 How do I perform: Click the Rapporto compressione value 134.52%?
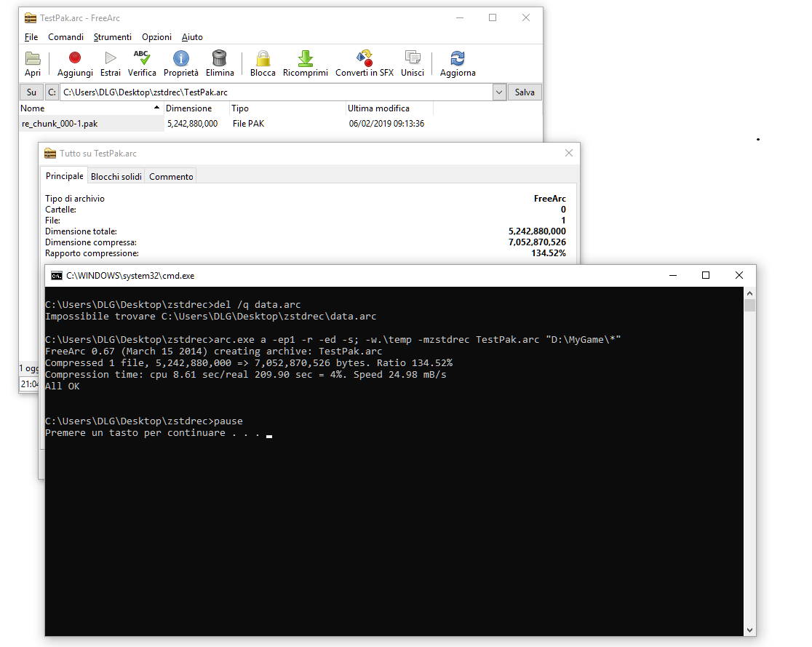[549, 253]
